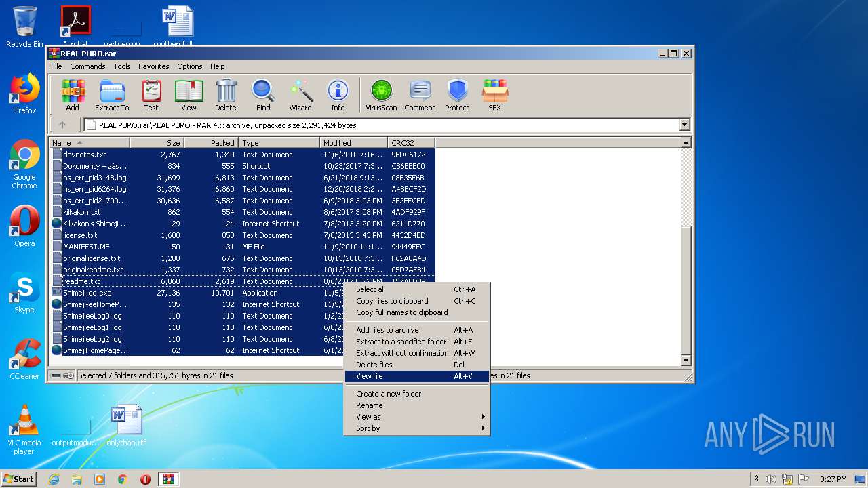Choose Create a new folder

(416, 394)
